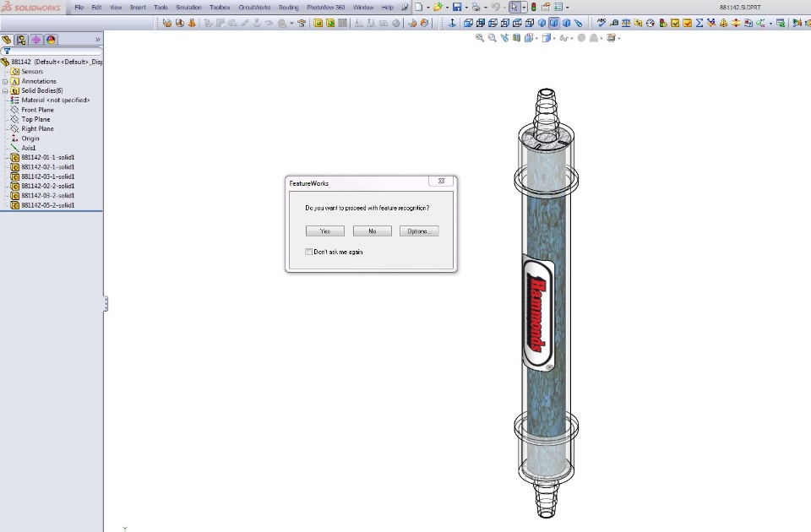Open the CircuitWorks menu

coord(254,8)
